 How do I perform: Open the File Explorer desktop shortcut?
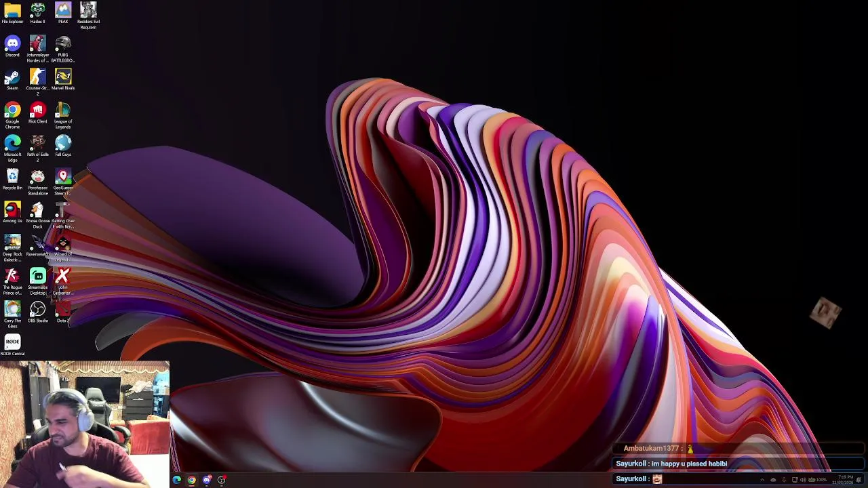[12, 13]
